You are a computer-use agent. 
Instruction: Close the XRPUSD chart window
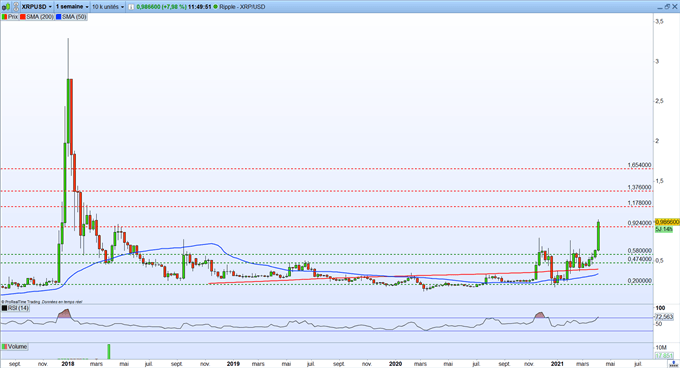click(674, 7)
